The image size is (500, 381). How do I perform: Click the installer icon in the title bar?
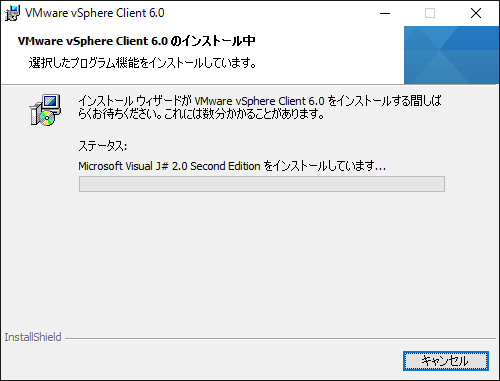(12, 13)
